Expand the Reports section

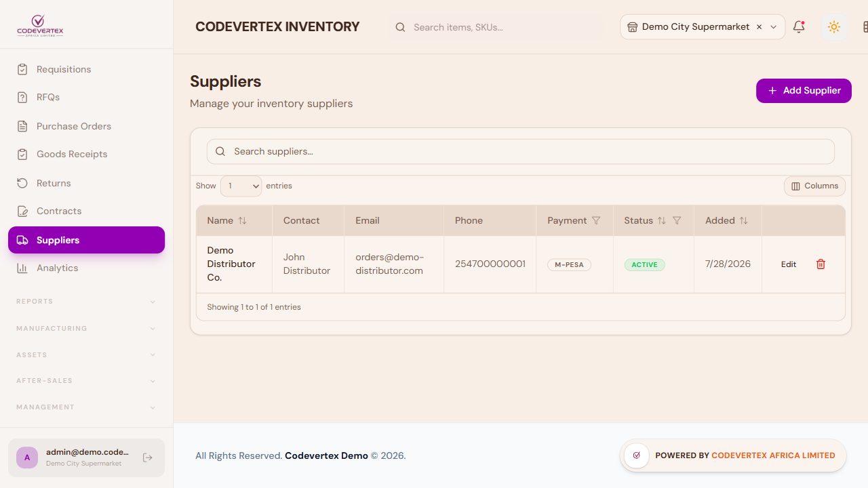click(x=86, y=302)
